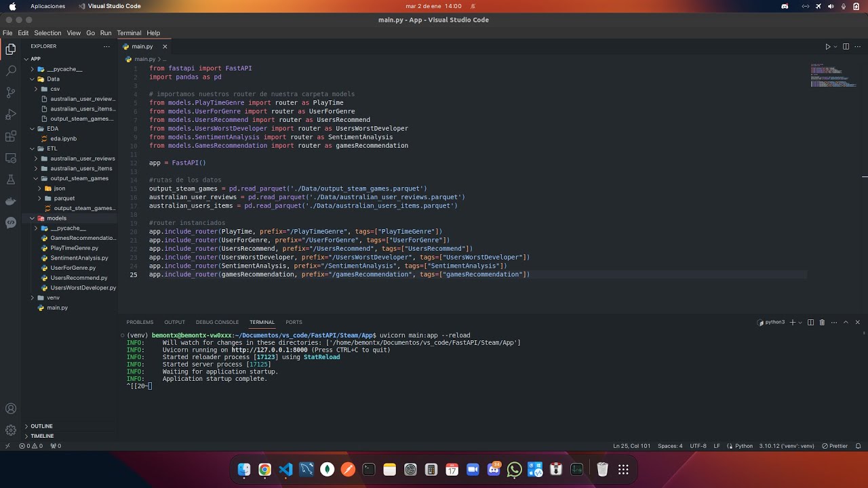
Task: Click the Prettier status bar button
Action: click(835, 446)
